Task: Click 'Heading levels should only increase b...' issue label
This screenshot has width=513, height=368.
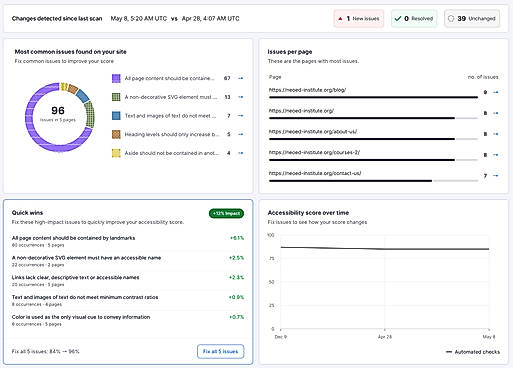Action: 172,134
